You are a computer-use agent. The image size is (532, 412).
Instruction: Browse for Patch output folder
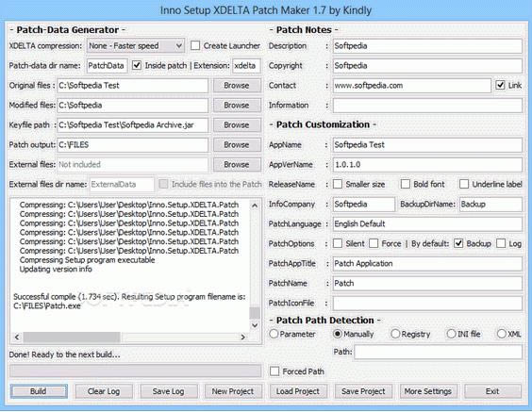(237, 145)
